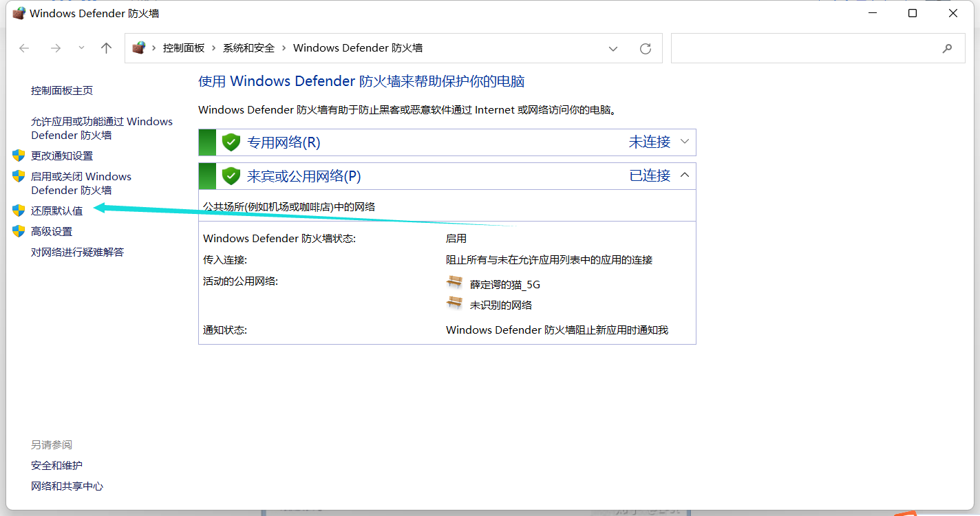Click the Forward navigation arrow
The width and height of the screenshot is (980, 516).
pyautogui.click(x=56, y=48)
